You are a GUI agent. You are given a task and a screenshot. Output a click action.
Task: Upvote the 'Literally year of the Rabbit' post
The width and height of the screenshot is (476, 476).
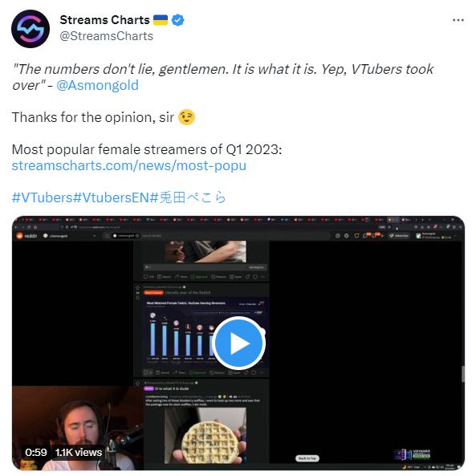pos(137,287)
